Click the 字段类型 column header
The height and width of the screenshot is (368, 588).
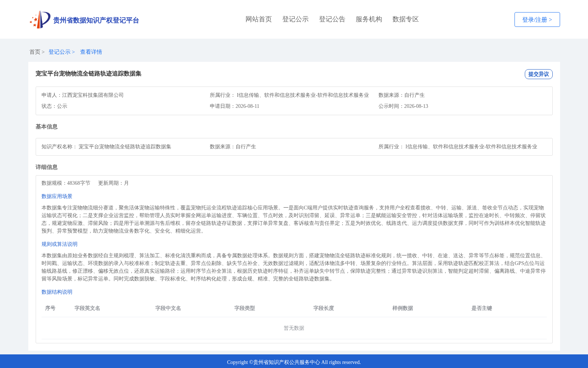click(245, 308)
